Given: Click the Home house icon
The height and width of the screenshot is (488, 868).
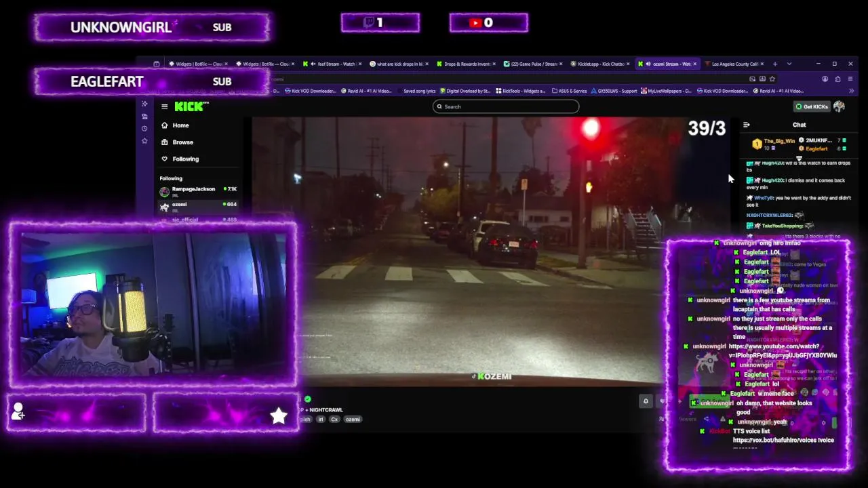Looking at the screenshot, I should [164, 125].
